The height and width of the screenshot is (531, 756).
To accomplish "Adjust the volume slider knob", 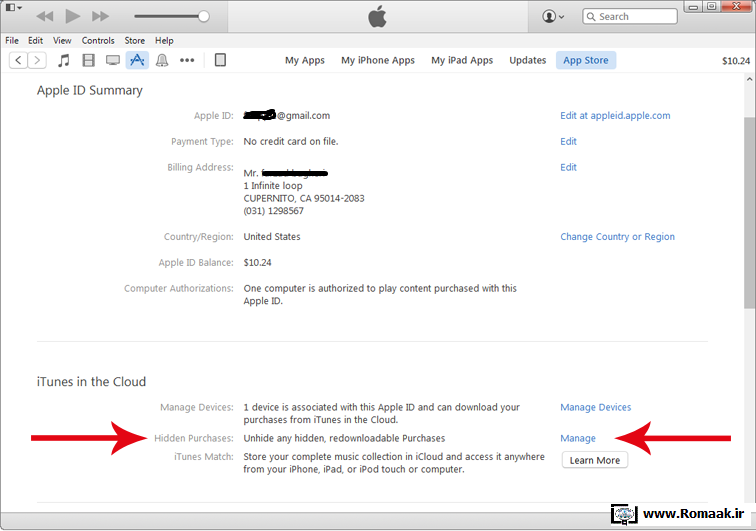I will pos(203,16).
